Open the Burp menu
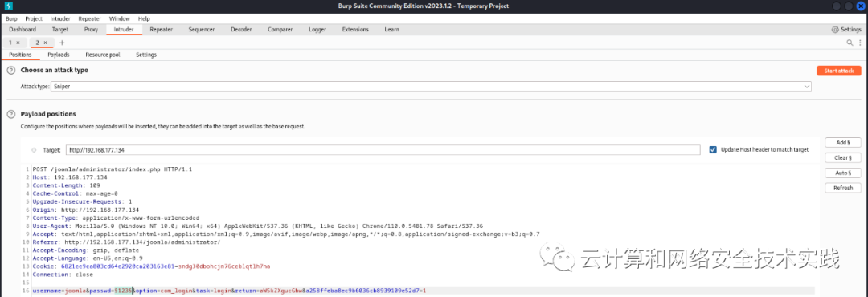 click(x=11, y=18)
